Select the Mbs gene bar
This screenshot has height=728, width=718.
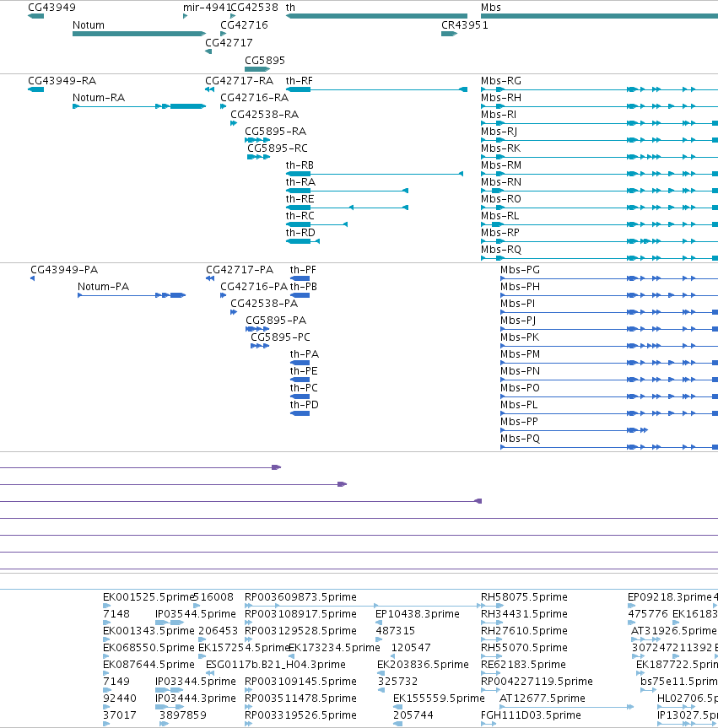point(599,16)
